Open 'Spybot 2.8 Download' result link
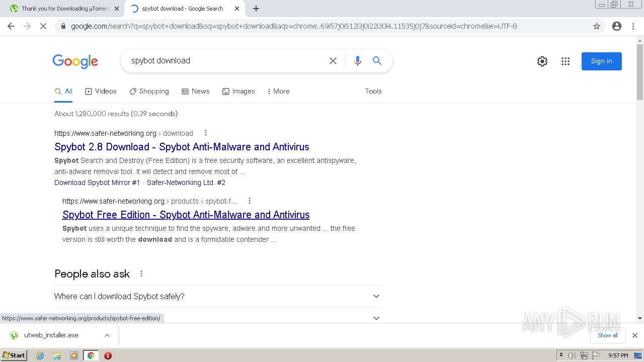644x362 pixels. pos(182,147)
